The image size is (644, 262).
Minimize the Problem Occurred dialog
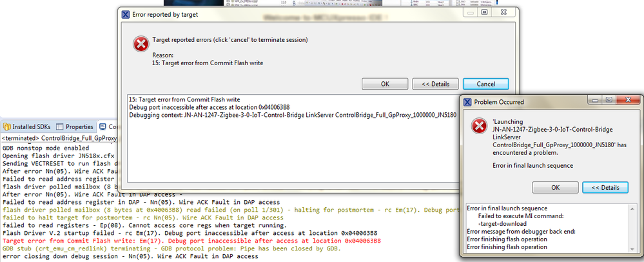pyautogui.click(x=596, y=99)
